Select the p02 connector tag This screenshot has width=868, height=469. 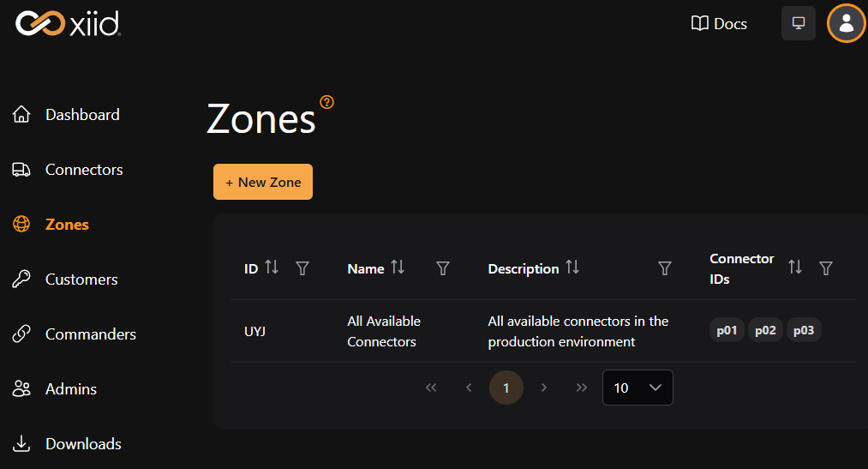(x=765, y=331)
